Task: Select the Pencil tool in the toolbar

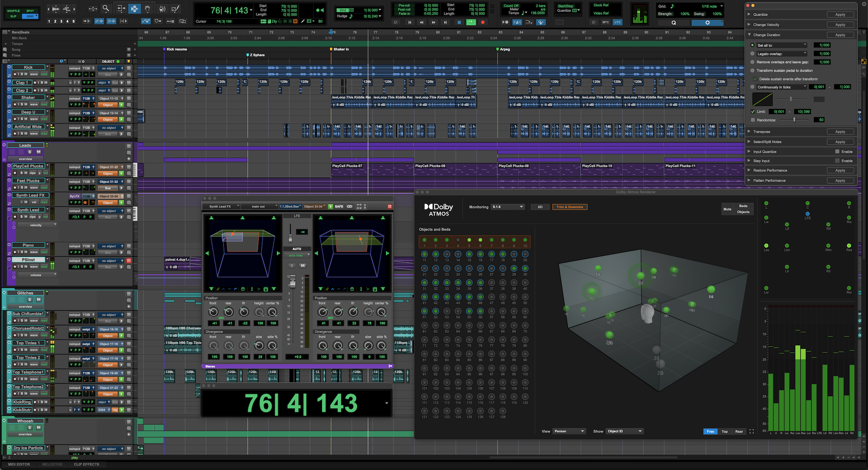Action: pyautogui.click(x=175, y=8)
